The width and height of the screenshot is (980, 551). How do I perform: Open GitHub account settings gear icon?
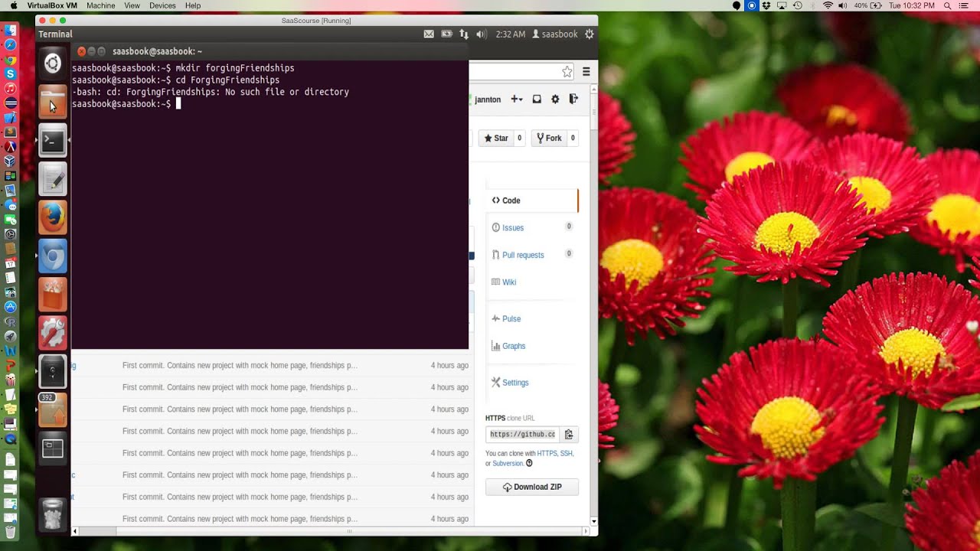tap(555, 99)
